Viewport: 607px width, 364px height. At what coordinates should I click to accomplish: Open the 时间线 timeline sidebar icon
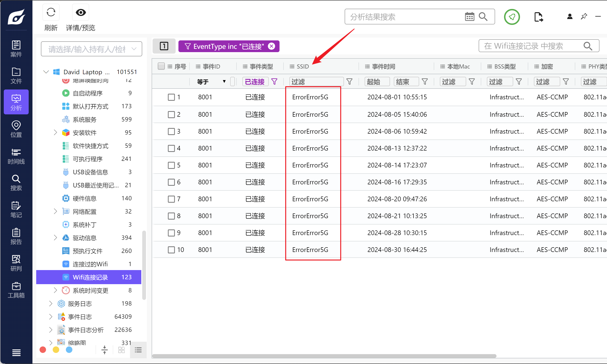point(16,156)
